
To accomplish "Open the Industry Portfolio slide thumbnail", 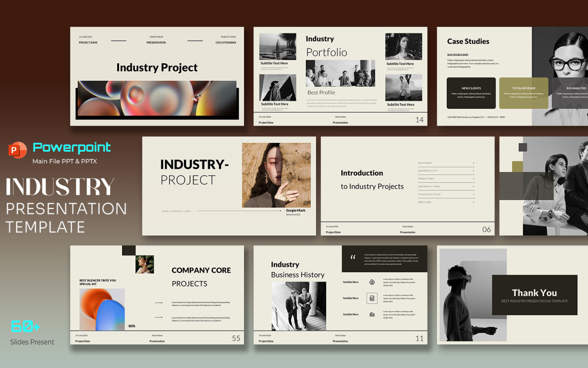I will click(340, 76).
